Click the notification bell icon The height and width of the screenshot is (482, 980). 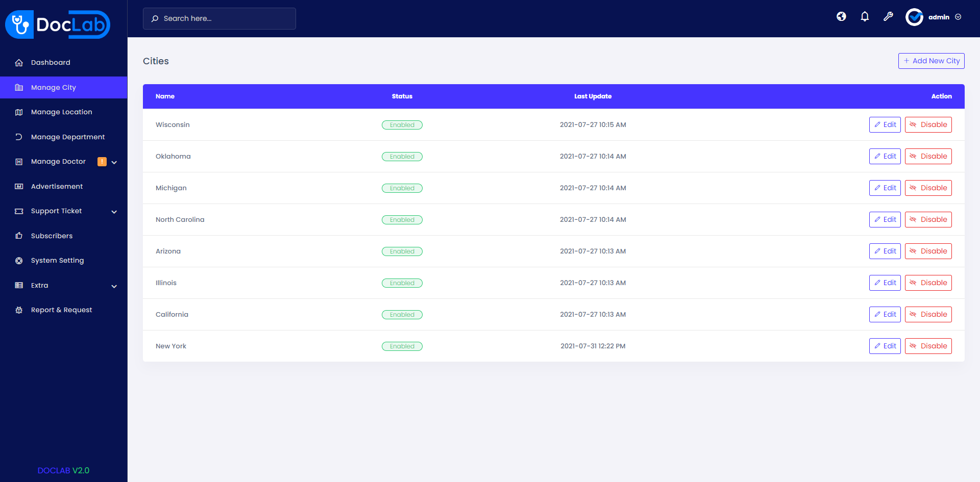pos(865,16)
